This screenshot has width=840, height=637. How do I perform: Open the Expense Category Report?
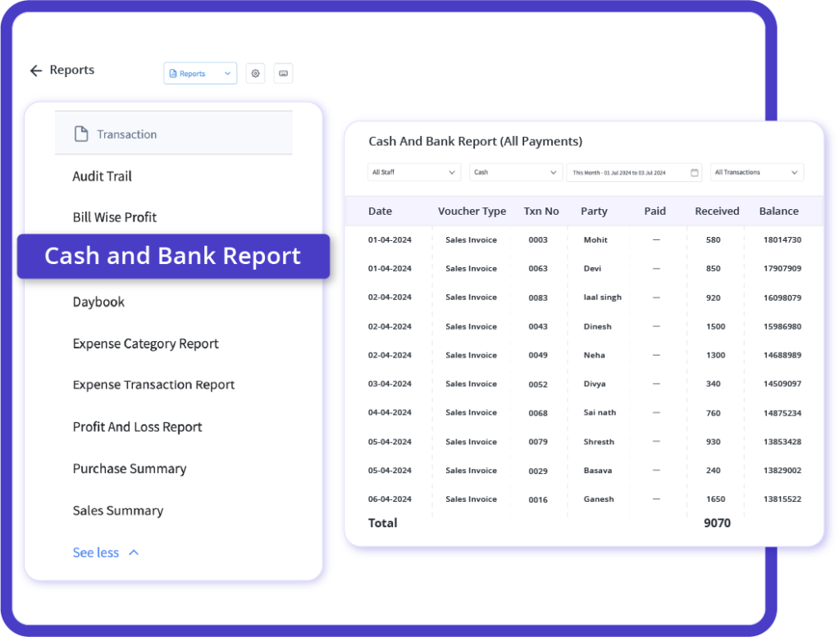(145, 344)
